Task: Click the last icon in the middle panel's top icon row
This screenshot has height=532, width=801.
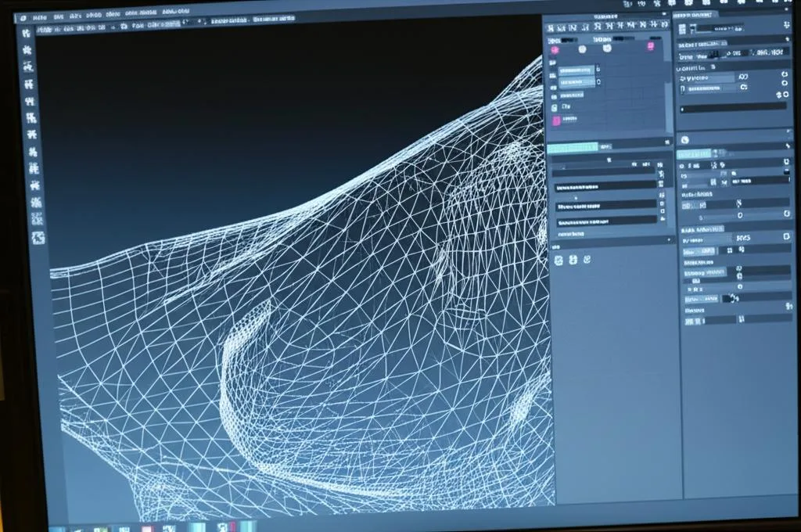Action: (x=665, y=24)
